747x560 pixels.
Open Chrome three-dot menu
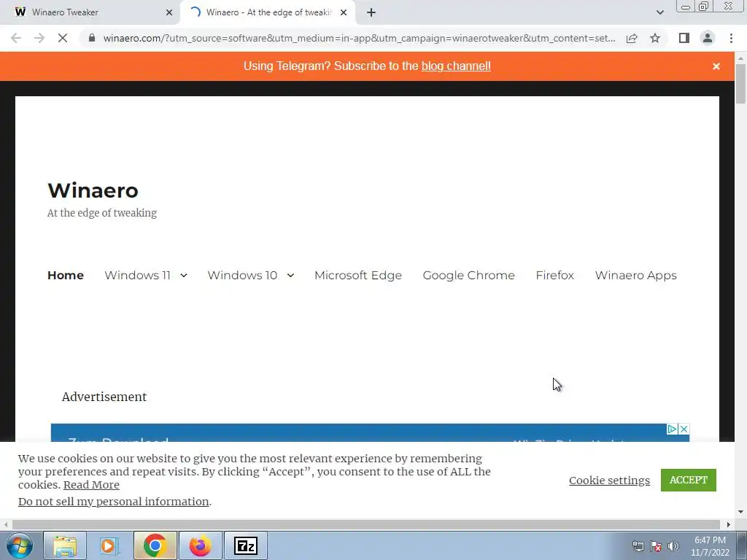pyautogui.click(x=731, y=38)
